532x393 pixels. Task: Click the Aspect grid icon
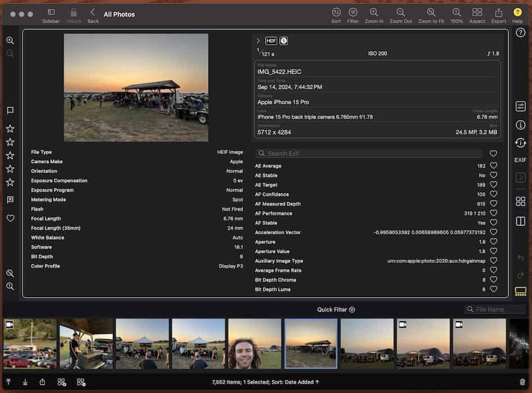(477, 12)
